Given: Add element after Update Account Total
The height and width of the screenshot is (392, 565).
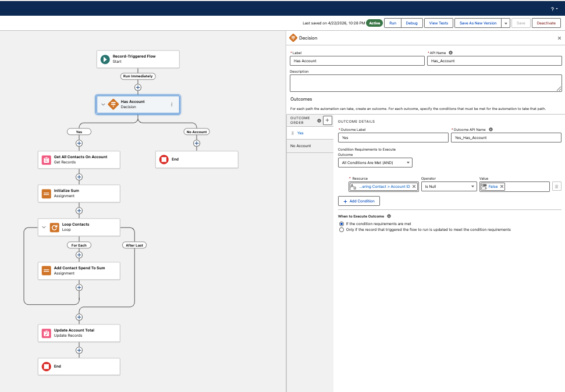Looking at the screenshot, I should tap(79, 350).
